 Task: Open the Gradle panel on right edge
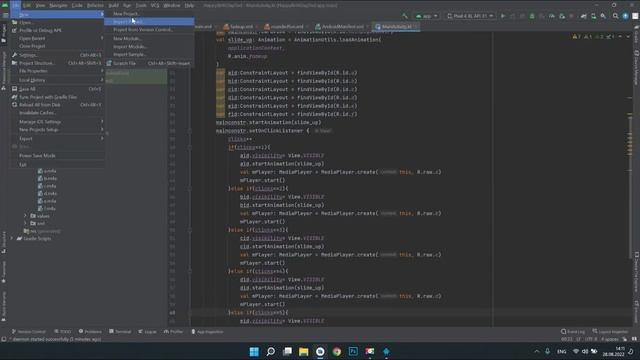click(x=636, y=35)
